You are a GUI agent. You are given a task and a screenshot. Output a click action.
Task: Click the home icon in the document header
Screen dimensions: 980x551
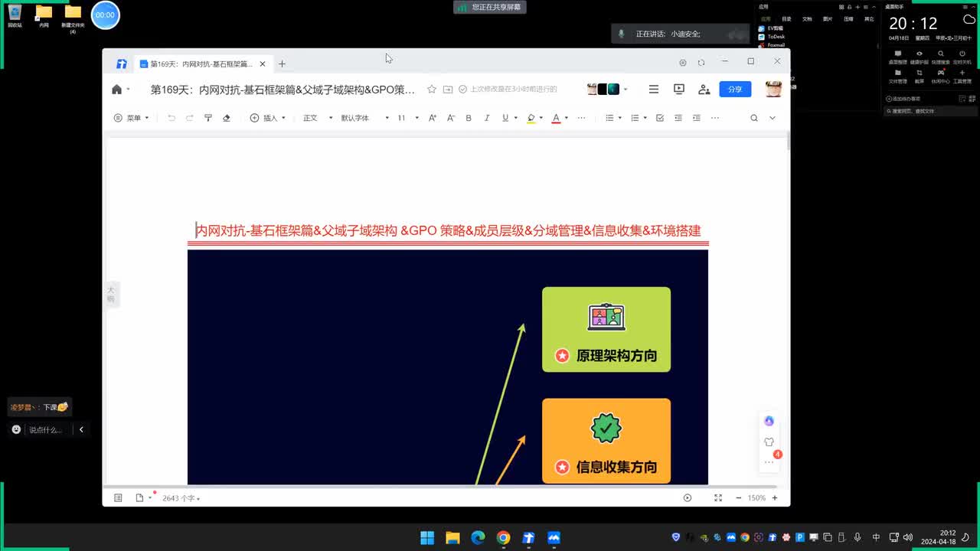(x=116, y=90)
